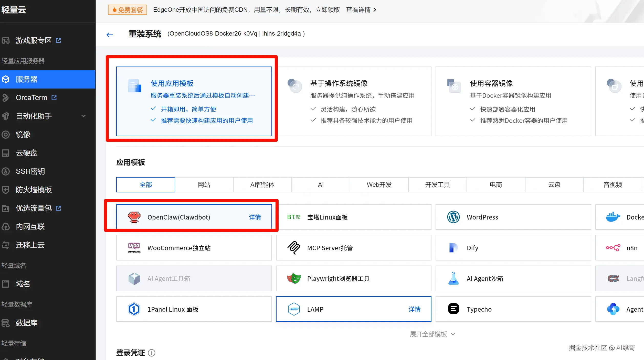Expand the 自动化助手 sidebar menu
The width and height of the screenshot is (644, 360).
coord(83,116)
